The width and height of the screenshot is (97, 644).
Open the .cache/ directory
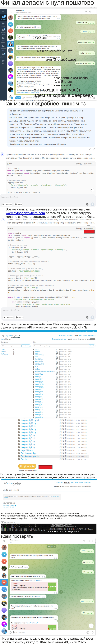tap(3, 350)
